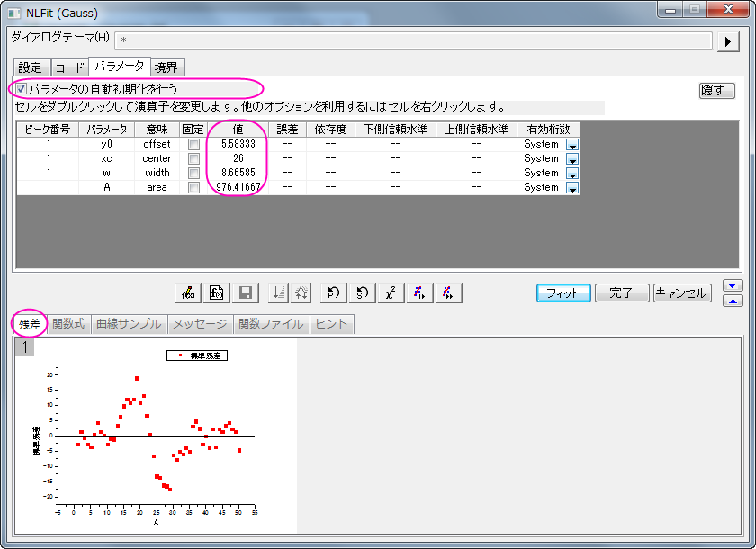Open significant digits dropdown for xc row
The height and width of the screenshot is (549, 756).
(x=572, y=159)
